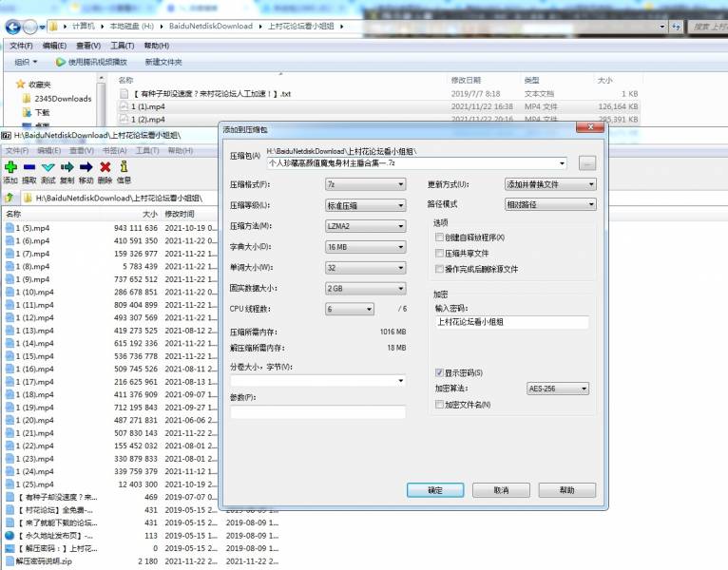Screen dimensions: 728x570
Task: Toggle the show password (显示密码) checkbox
Action: [439, 373]
